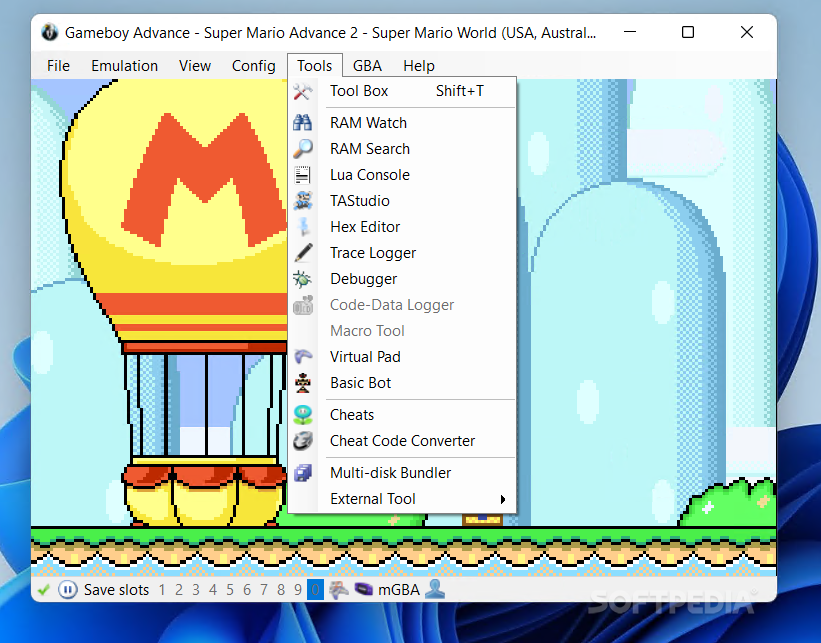Click the RAM Search magnifier icon
Image resolution: width=821 pixels, height=643 pixels.
[x=303, y=149]
